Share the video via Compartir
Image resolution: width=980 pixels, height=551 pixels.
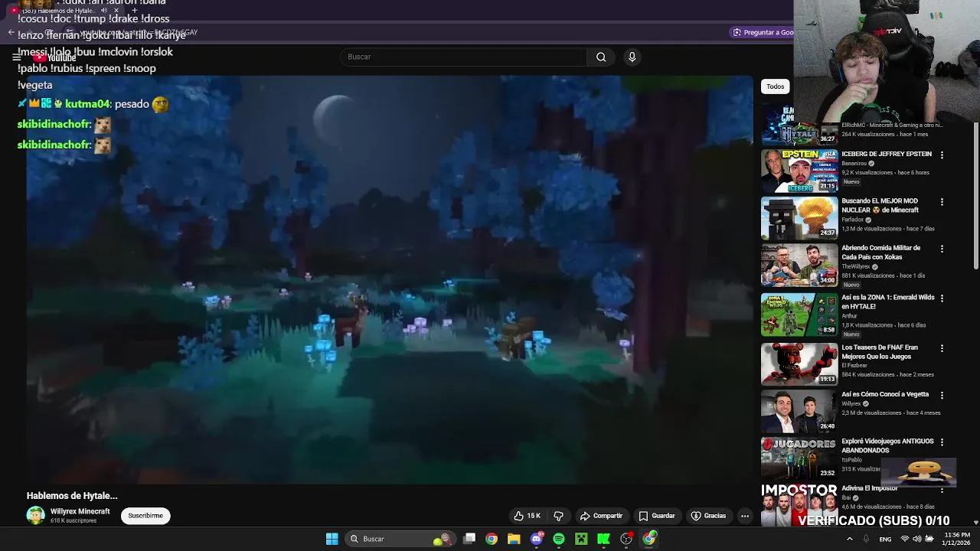coord(601,516)
